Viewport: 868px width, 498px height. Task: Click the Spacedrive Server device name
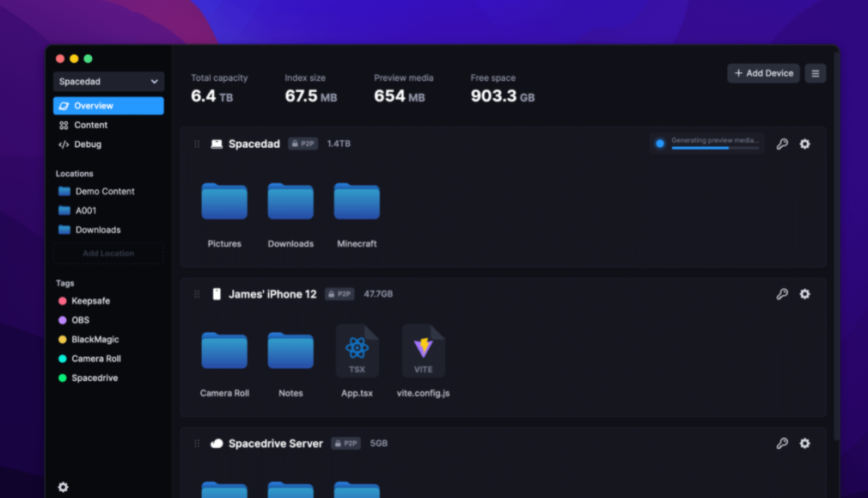(x=276, y=443)
